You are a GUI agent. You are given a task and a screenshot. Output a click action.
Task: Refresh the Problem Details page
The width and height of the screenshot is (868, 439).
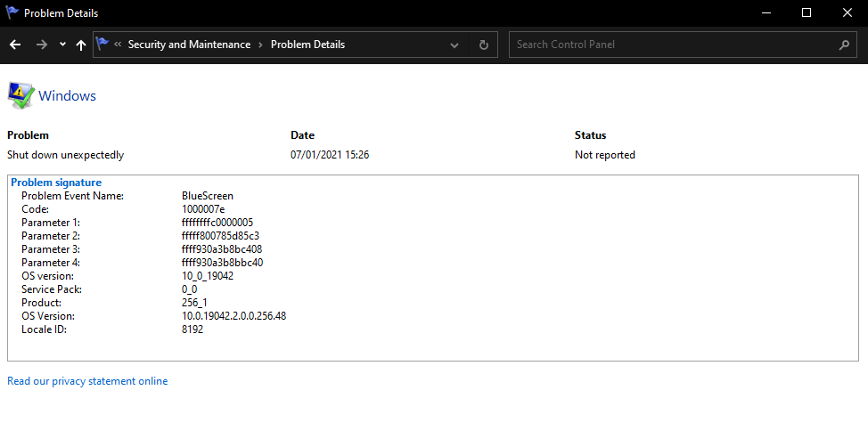(x=483, y=45)
